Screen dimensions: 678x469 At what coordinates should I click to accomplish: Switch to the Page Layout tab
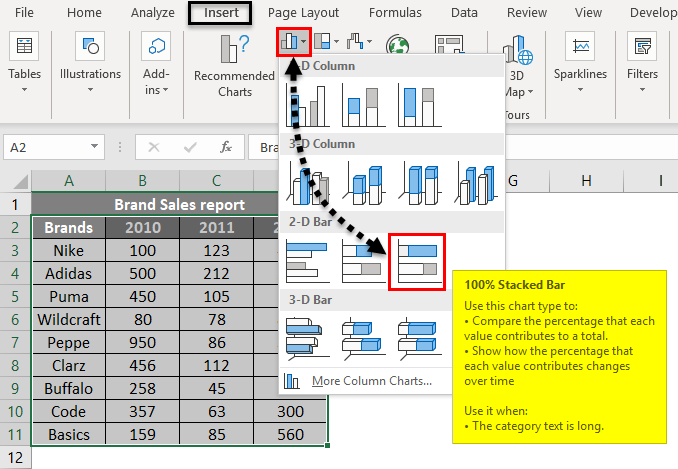(303, 13)
